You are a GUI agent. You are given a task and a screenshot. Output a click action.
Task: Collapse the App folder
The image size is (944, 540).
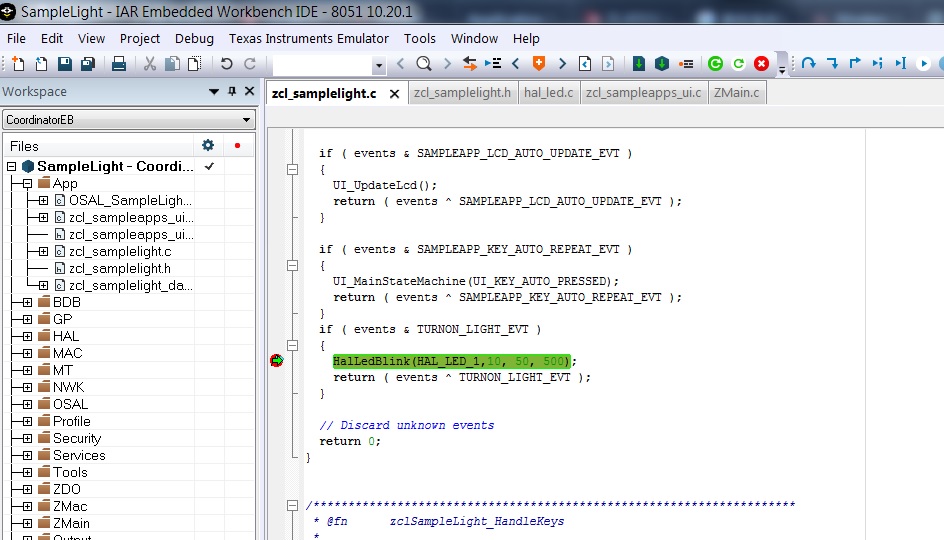[27, 183]
